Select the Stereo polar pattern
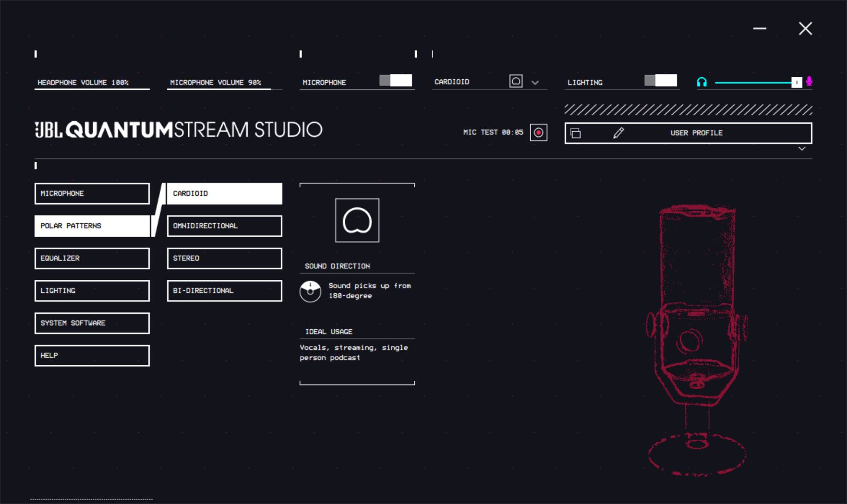This screenshot has width=847, height=504. pos(225,258)
